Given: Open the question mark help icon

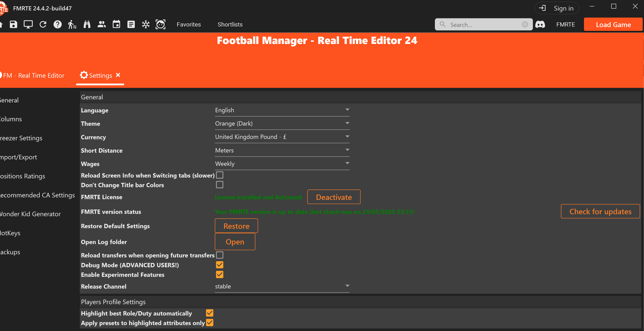Looking at the screenshot, I should coord(57,25).
